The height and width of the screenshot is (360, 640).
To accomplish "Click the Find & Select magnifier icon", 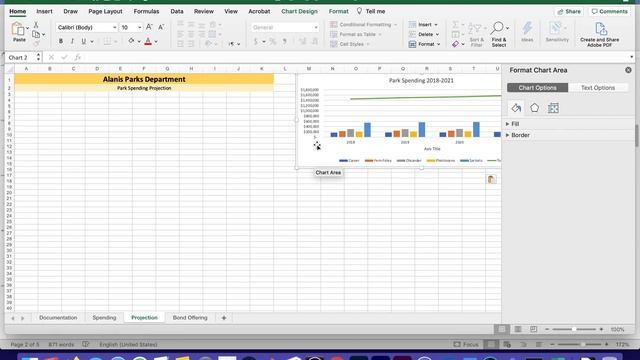I will click(497, 28).
